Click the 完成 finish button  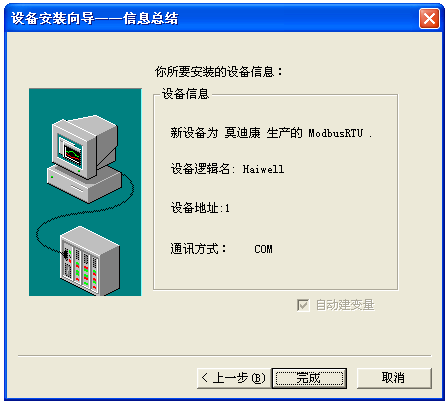pyautogui.click(x=309, y=378)
